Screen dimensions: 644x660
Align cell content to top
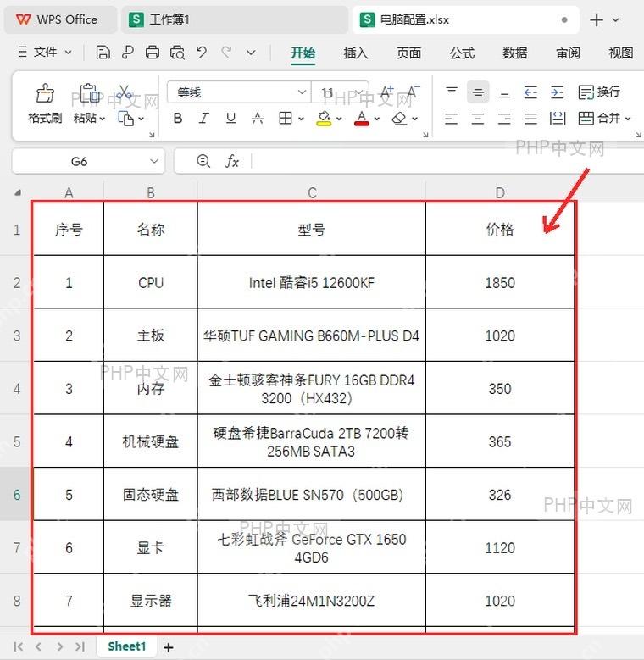452,92
